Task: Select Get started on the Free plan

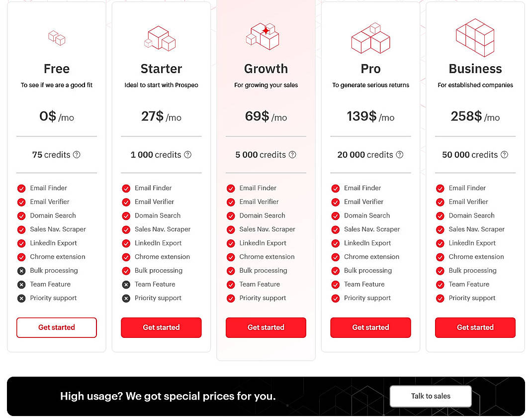Action: coord(56,327)
